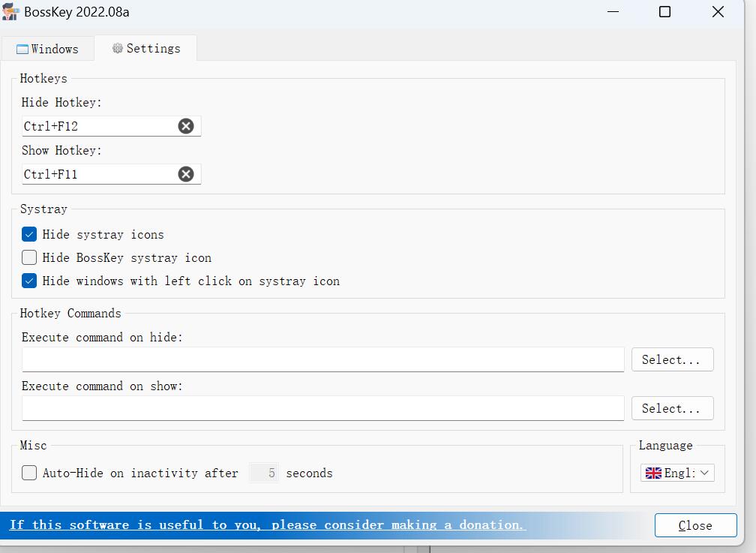This screenshot has width=756, height=553.
Task: Click the Close button at bottom
Action: tap(695, 525)
